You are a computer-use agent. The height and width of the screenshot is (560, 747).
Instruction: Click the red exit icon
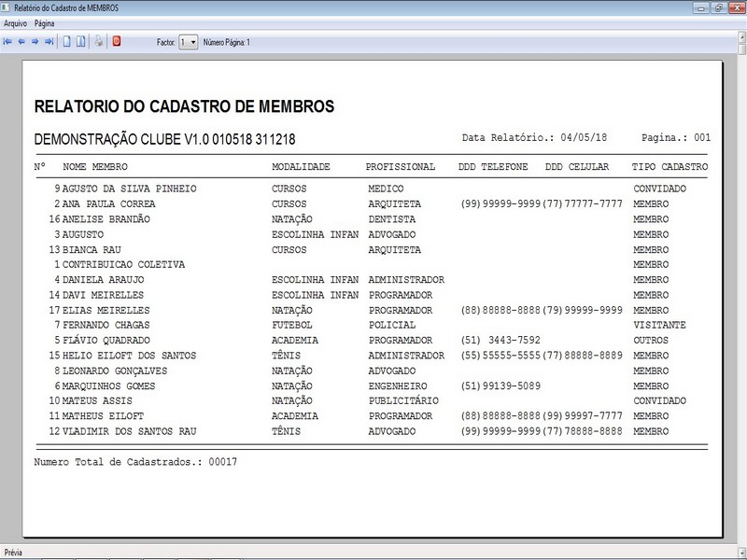point(117,41)
